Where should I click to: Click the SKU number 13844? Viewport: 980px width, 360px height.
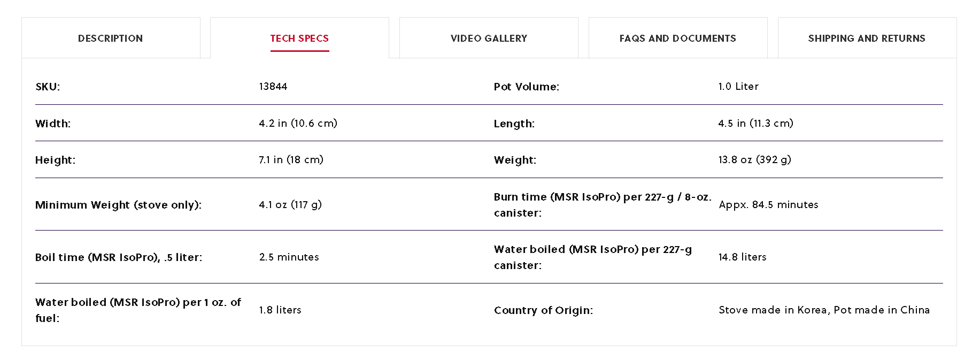click(273, 87)
